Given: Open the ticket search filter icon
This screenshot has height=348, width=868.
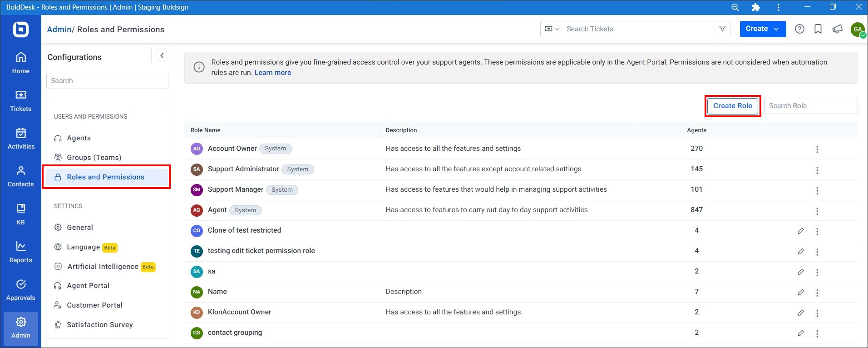Looking at the screenshot, I should tap(722, 29).
